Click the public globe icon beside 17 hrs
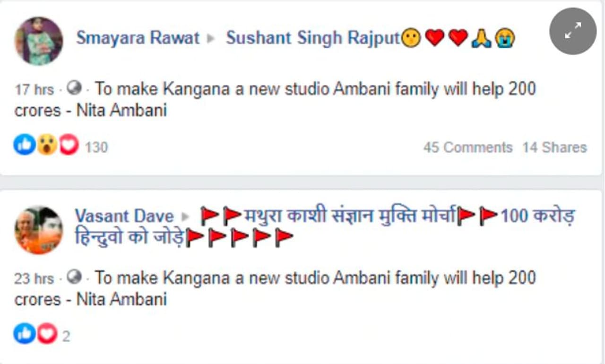605x364 pixels. coord(74,88)
